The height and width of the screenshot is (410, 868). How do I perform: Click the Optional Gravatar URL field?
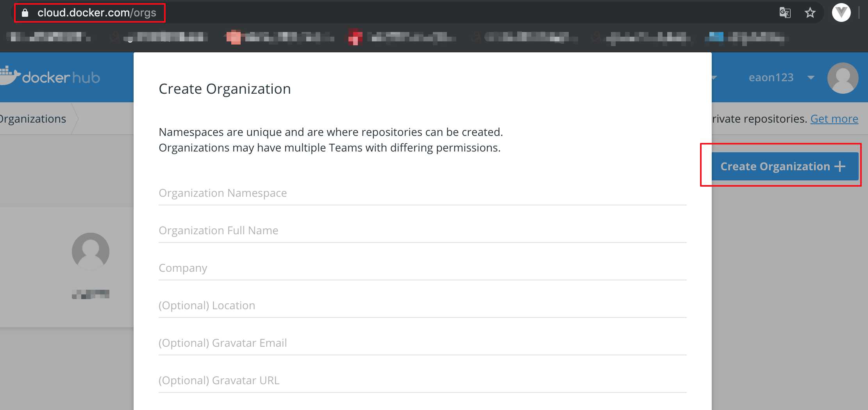tap(422, 381)
